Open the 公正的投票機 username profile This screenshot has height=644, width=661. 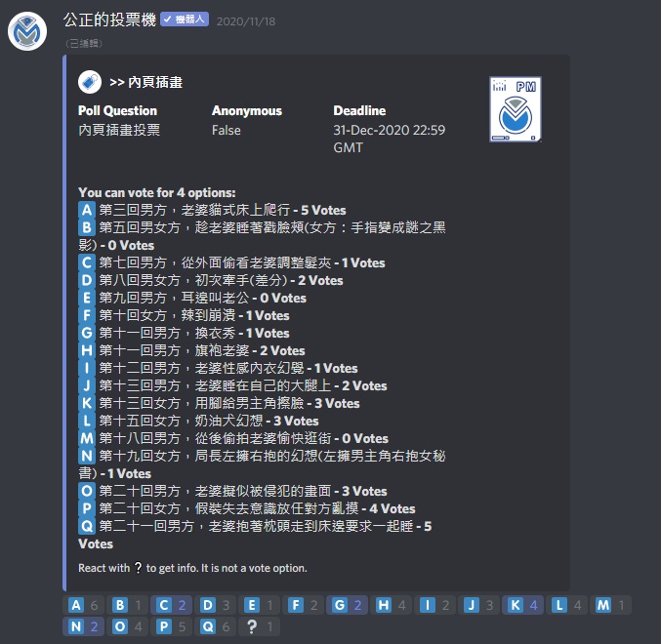coord(109,20)
